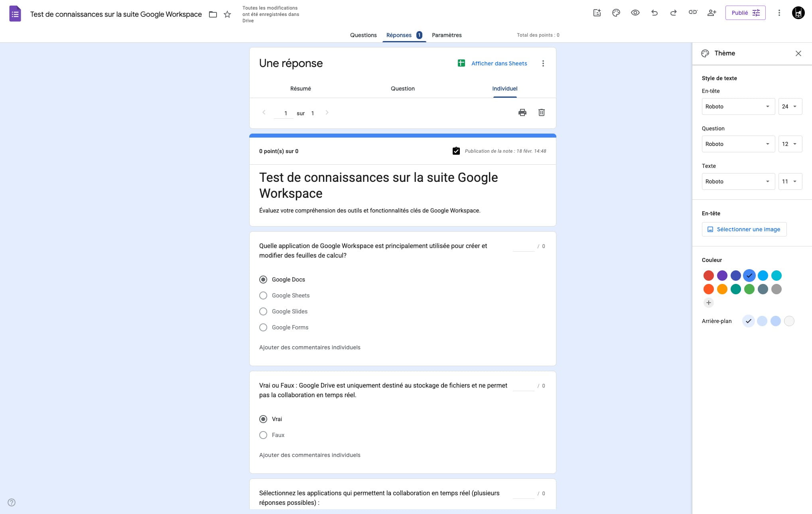812x514 pixels.
Task: Switch to the Questions tab
Action: pyautogui.click(x=363, y=35)
